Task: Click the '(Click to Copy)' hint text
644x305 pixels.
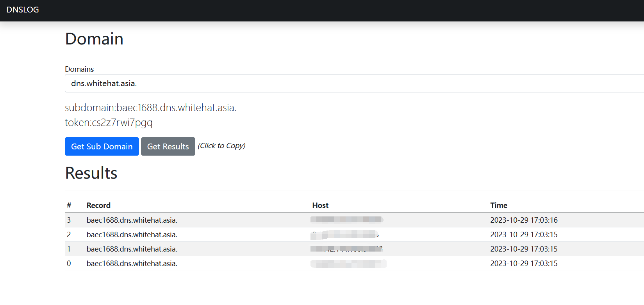Action: coord(221,146)
